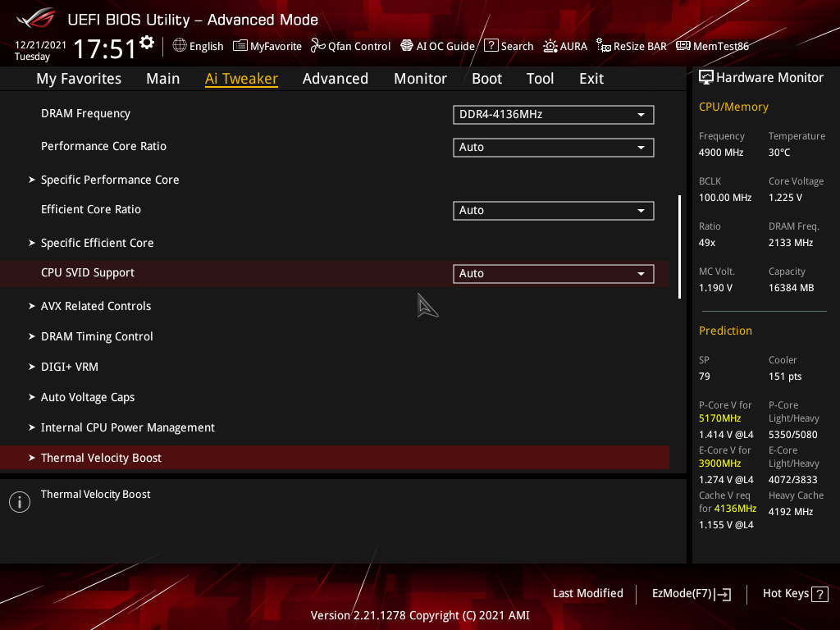Click the Search question mark icon

click(491, 46)
